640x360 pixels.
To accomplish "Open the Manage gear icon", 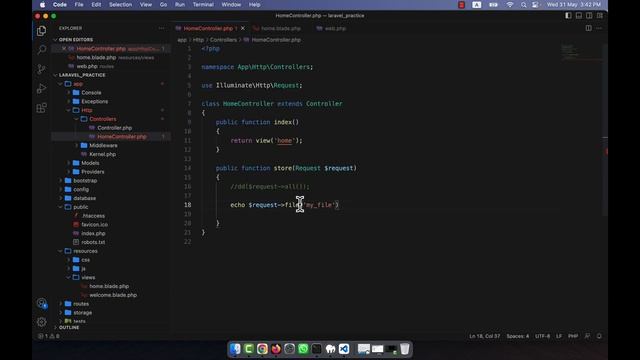I will point(41,322).
